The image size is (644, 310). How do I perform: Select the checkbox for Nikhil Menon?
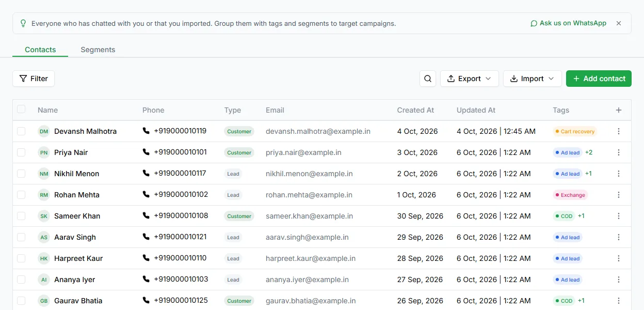(21, 174)
